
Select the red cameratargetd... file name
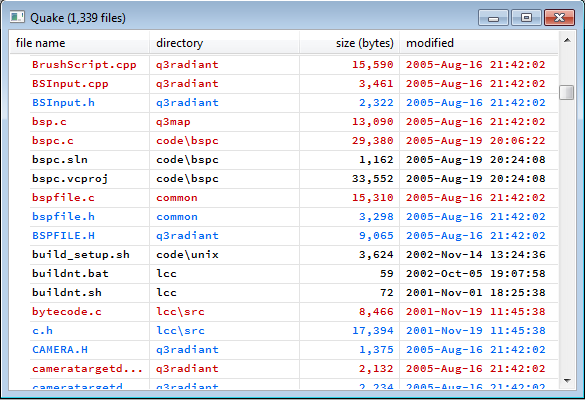tap(87, 369)
